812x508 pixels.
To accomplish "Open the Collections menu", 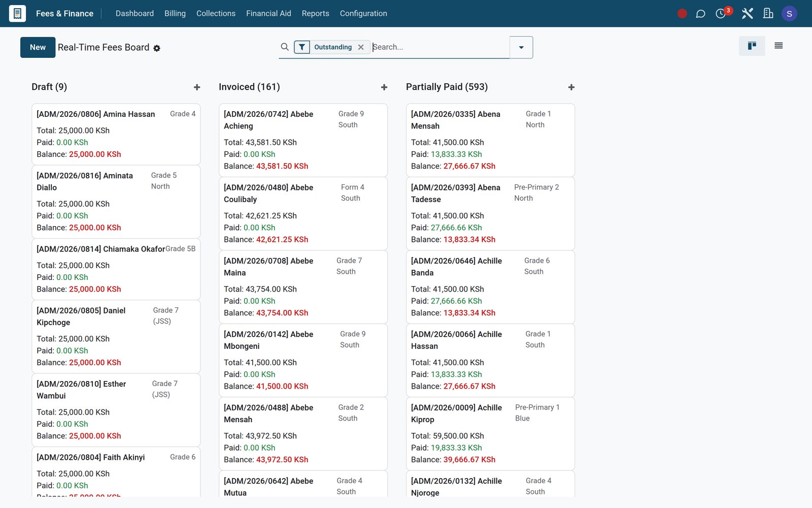I will click(x=216, y=14).
